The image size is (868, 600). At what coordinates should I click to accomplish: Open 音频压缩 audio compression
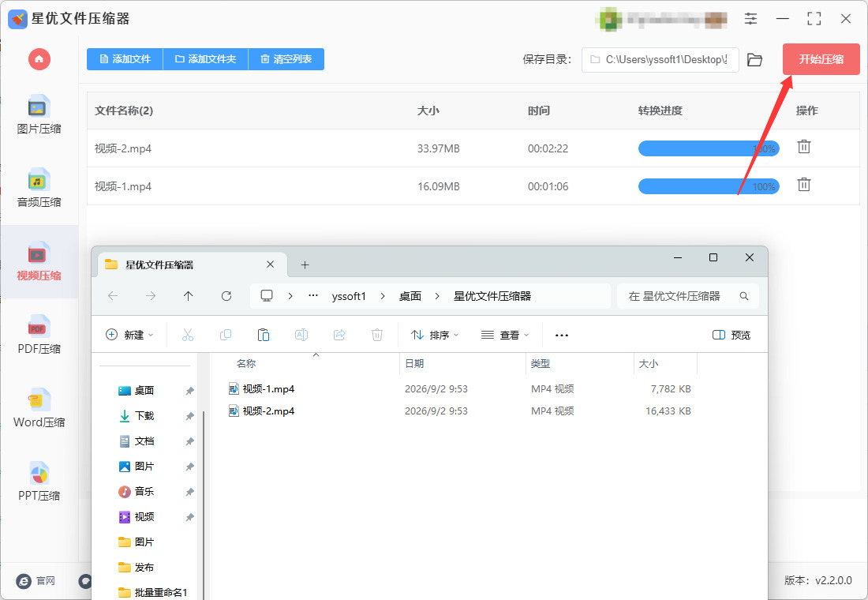[39, 189]
